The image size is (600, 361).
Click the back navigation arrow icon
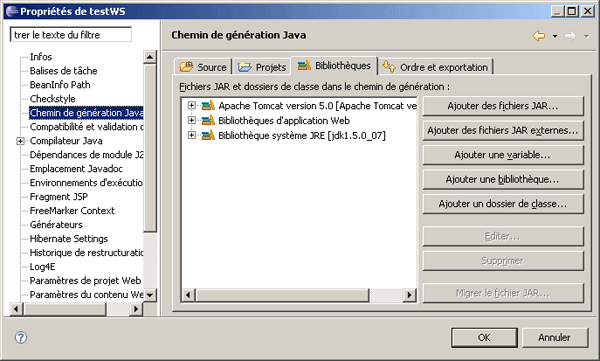(539, 36)
